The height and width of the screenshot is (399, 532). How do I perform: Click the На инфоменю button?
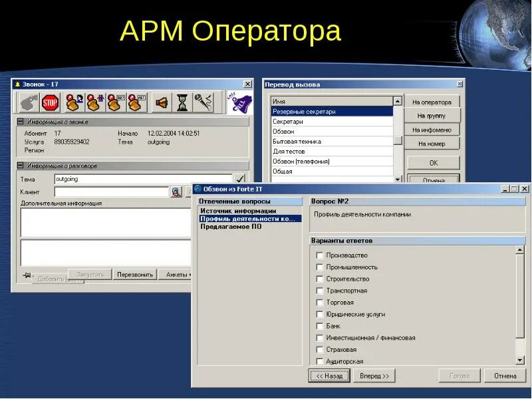point(432,130)
